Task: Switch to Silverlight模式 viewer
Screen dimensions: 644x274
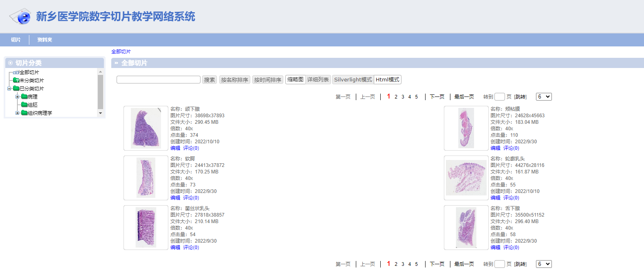Action: (353, 80)
